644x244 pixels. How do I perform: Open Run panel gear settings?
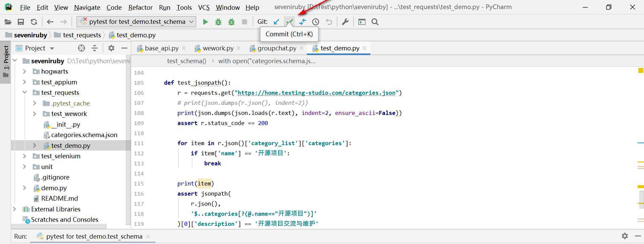(625, 236)
